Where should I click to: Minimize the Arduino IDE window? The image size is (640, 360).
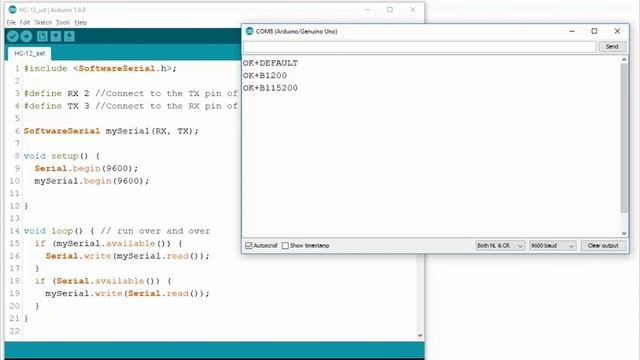click(x=367, y=9)
